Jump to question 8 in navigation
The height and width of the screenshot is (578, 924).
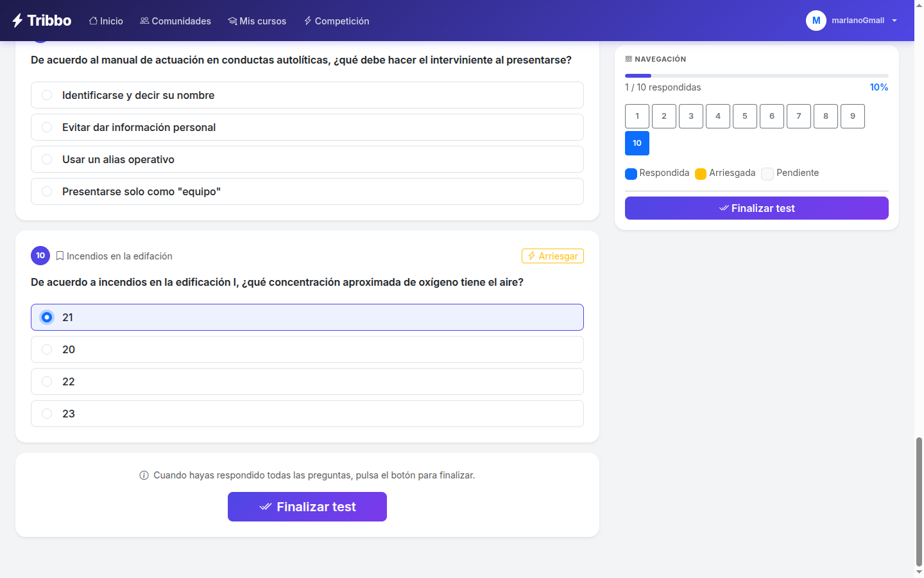pyautogui.click(x=826, y=116)
